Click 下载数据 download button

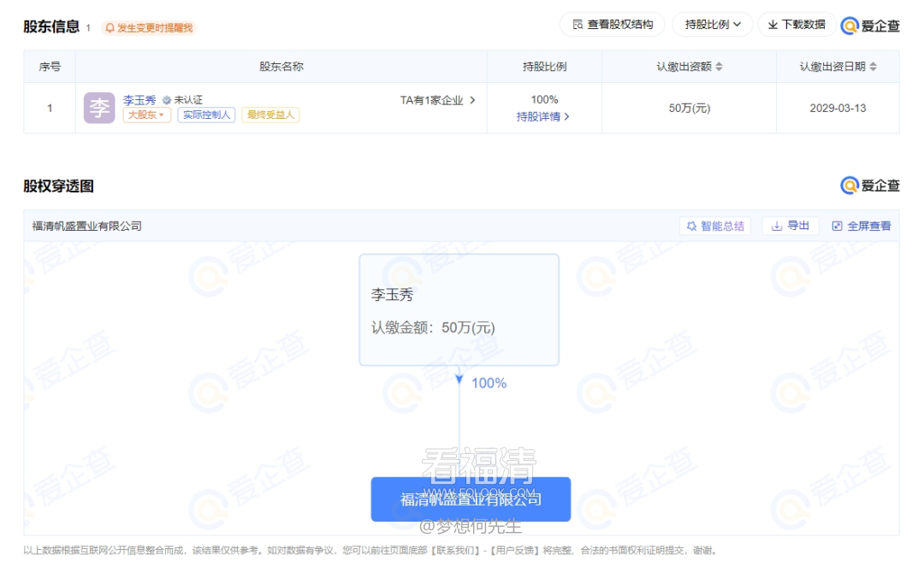coord(796,25)
